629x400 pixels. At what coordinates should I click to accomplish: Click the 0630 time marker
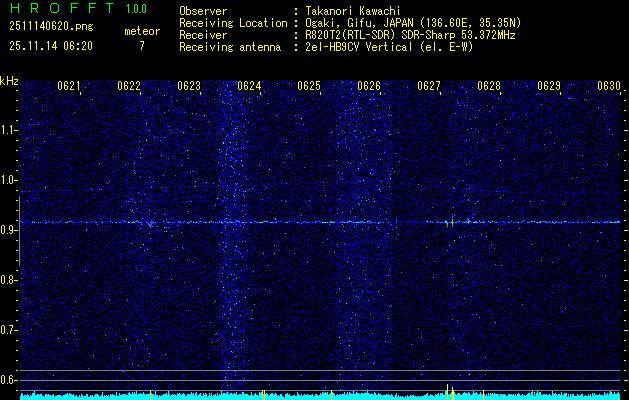point(609,86)
